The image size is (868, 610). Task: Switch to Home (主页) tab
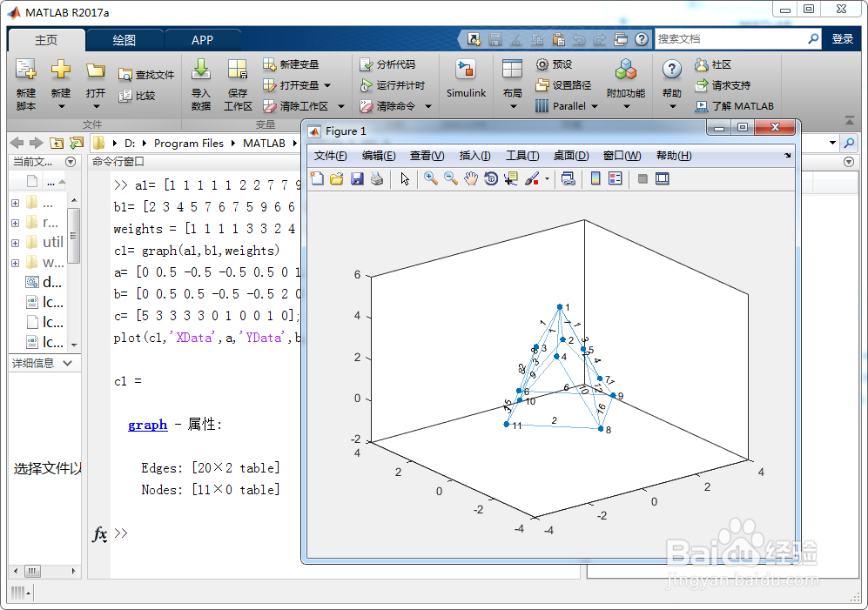pyautogui.click(x=46, y=40)
